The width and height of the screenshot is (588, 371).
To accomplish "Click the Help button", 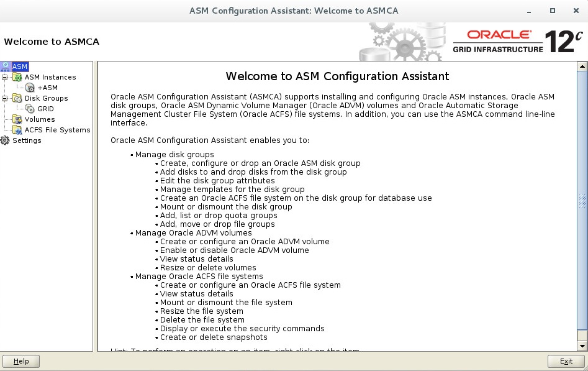I will point(21,361).
